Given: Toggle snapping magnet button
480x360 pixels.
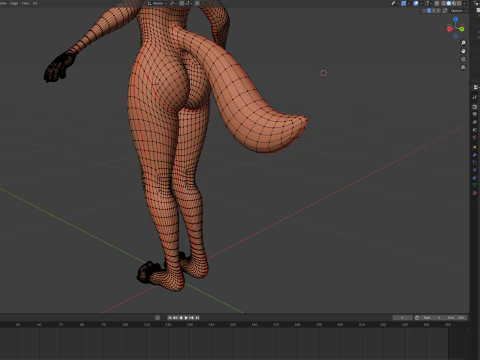Looking at the screenshot, I should (181, 3).
